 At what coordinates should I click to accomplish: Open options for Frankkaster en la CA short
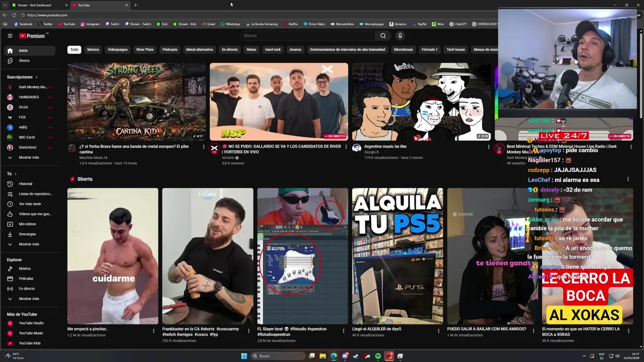tap(249, 330)
